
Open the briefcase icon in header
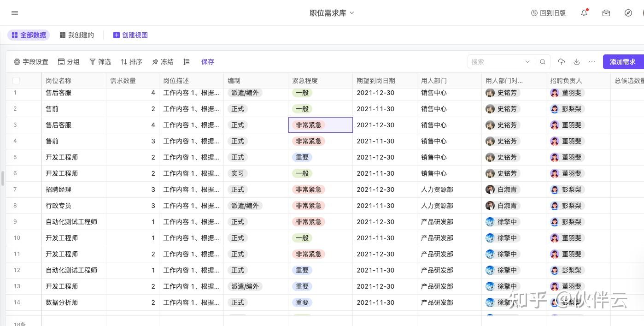[x=606, y=13]
